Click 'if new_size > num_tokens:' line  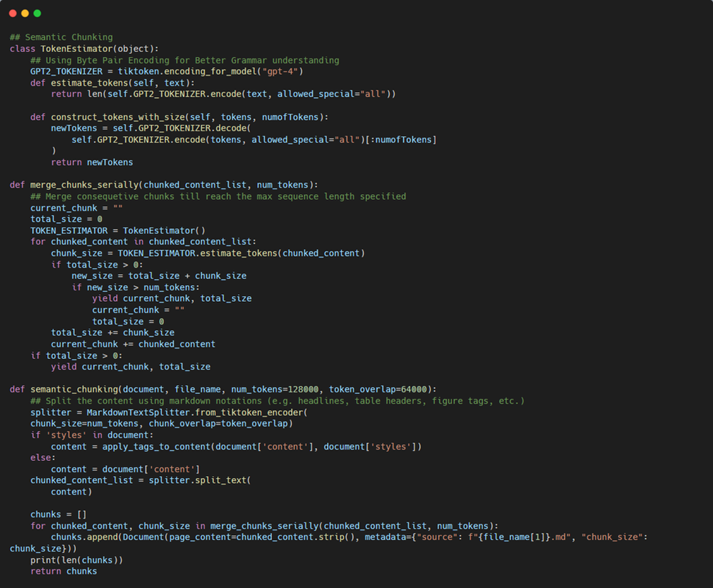pos(136,288)
